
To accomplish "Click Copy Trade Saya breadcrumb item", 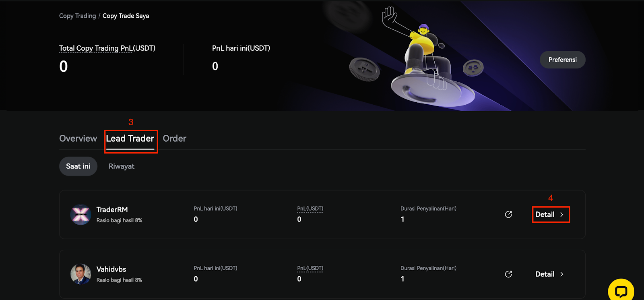I will click(x=126, y=16).
